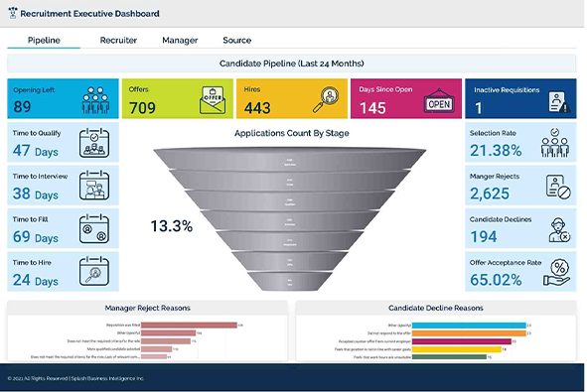The width and height of the screenshot is (587, 392).
Task: Click the Other (specify) bar in Manager Reject Reasons
Action: point(169,332)
